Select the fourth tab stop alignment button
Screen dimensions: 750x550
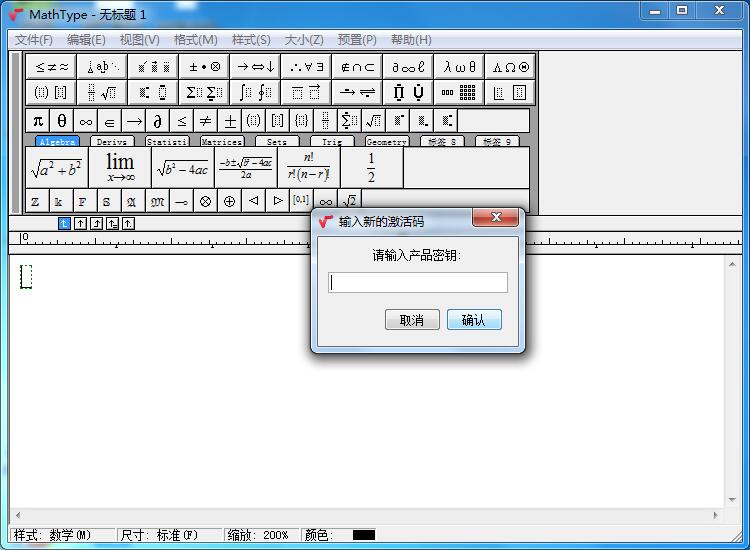pos(112,223)
